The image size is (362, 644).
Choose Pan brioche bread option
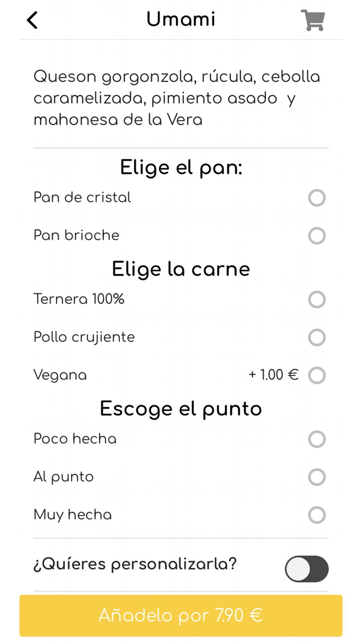pyautogui.click(x=317, y=236)
